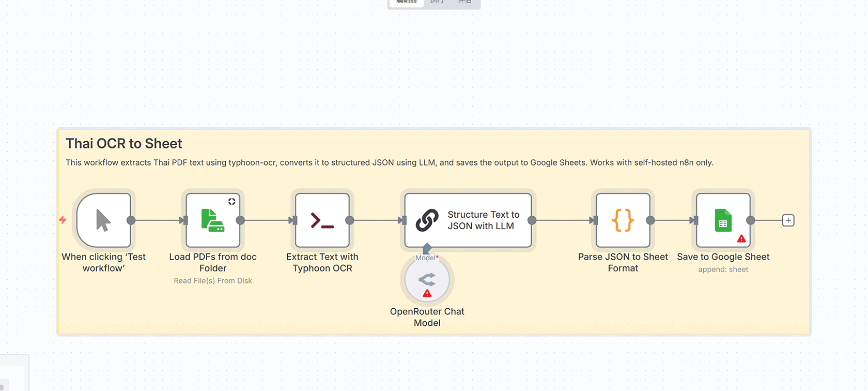Screen dimensions: 868x391
Task: Click the spinner icon on Load PDFs node
Action: click(232, 202)
